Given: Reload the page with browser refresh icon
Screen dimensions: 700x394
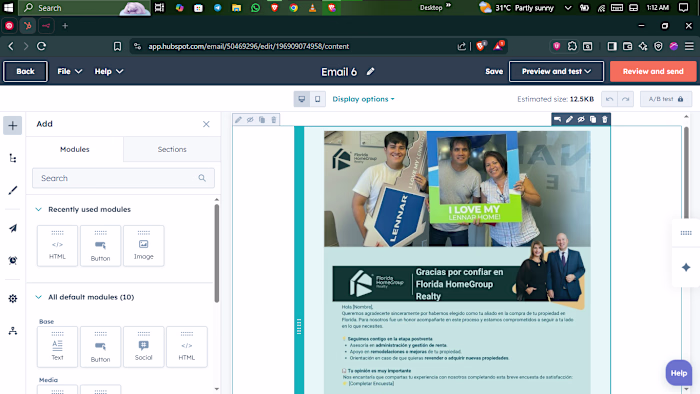Looking at the screenshot, I should pos(42,46).
